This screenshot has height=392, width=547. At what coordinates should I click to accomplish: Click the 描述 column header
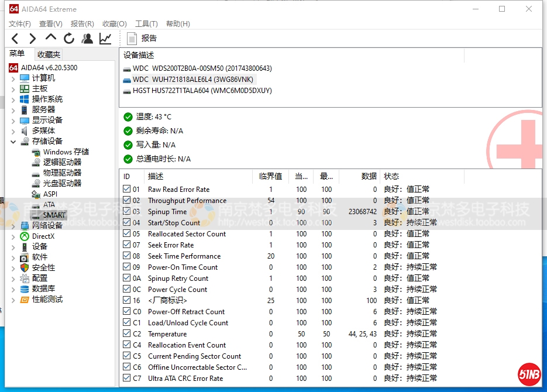pos(156,176)
